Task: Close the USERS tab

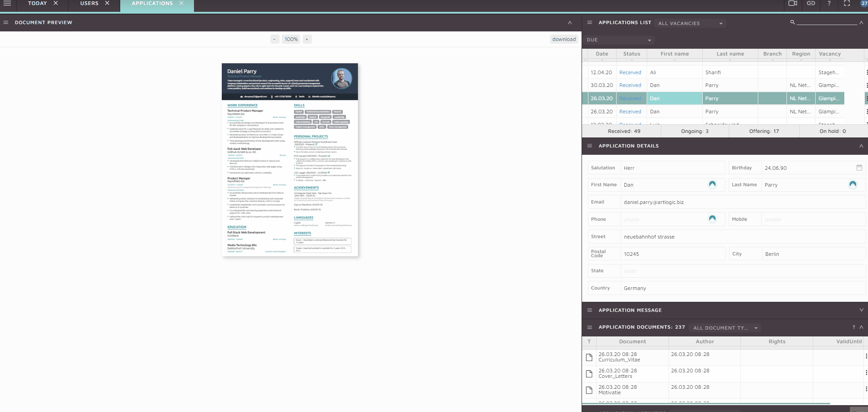Action: (x=107, y=3)
